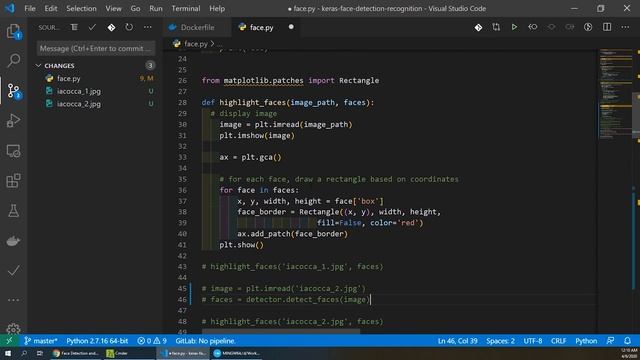Click Ln 46, Col 39 position indicator
The width and height of the screenshot is (640, 360).
click(x=458, y=341)
